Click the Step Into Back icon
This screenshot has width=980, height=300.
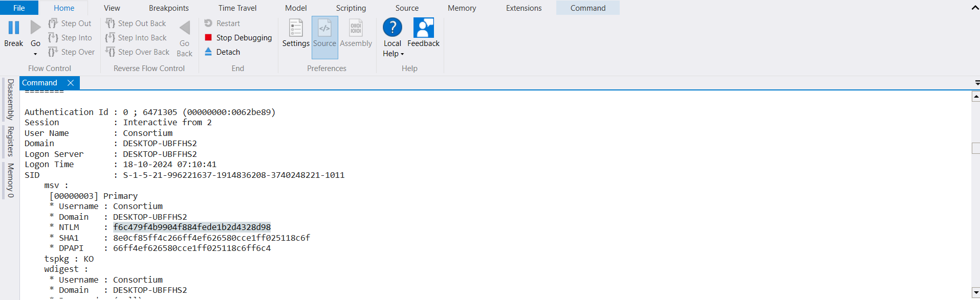[110, 37]
